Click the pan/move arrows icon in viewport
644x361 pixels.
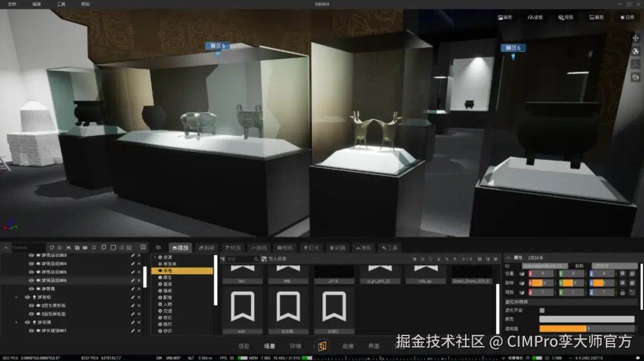coord(636,38)
